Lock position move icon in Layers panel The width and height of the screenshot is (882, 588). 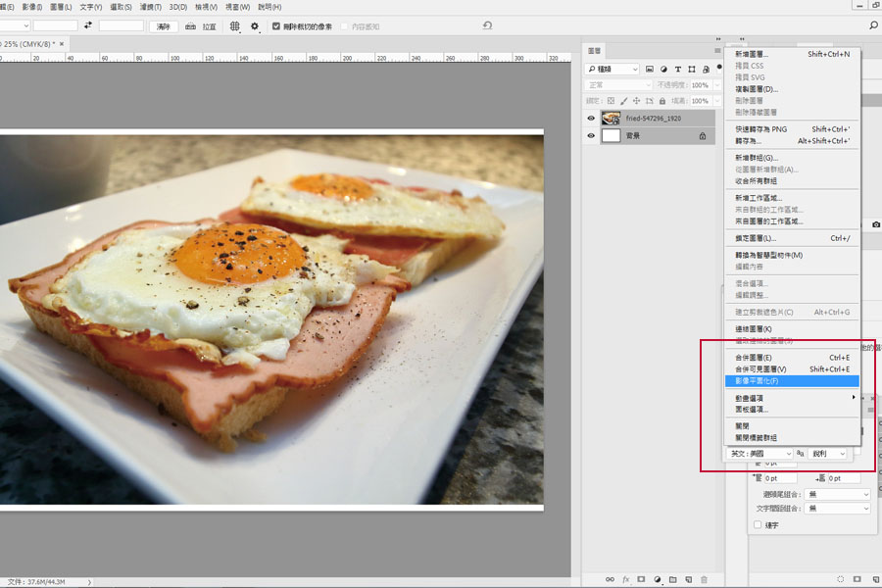636,101
